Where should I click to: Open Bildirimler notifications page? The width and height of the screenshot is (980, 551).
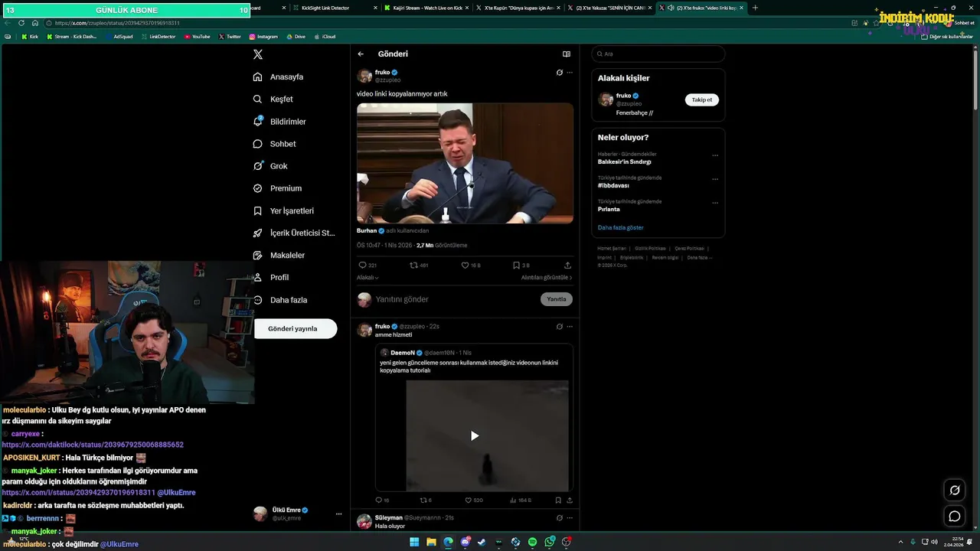(279, 122)
